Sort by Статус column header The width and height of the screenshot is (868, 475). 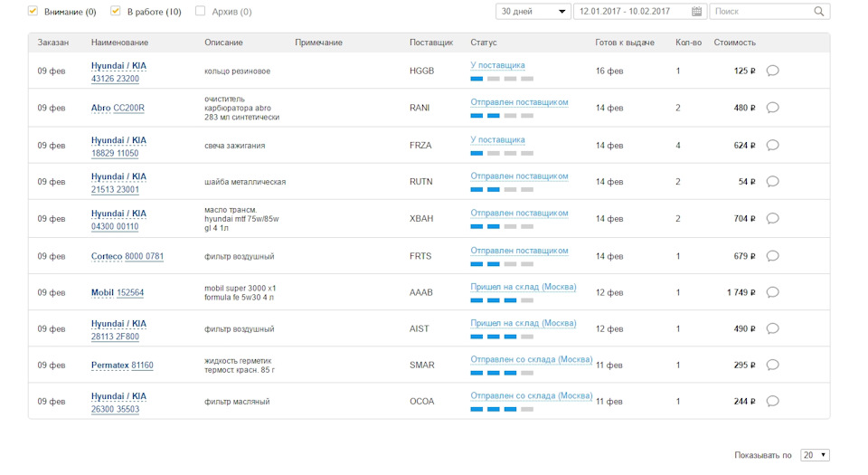coord(483,43)
